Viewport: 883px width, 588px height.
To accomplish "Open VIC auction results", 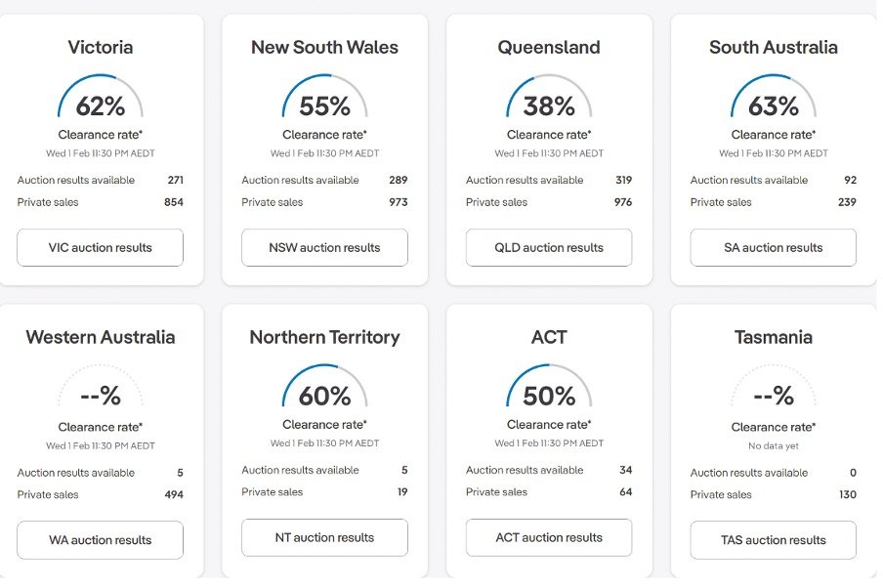I will pos(101,247).
